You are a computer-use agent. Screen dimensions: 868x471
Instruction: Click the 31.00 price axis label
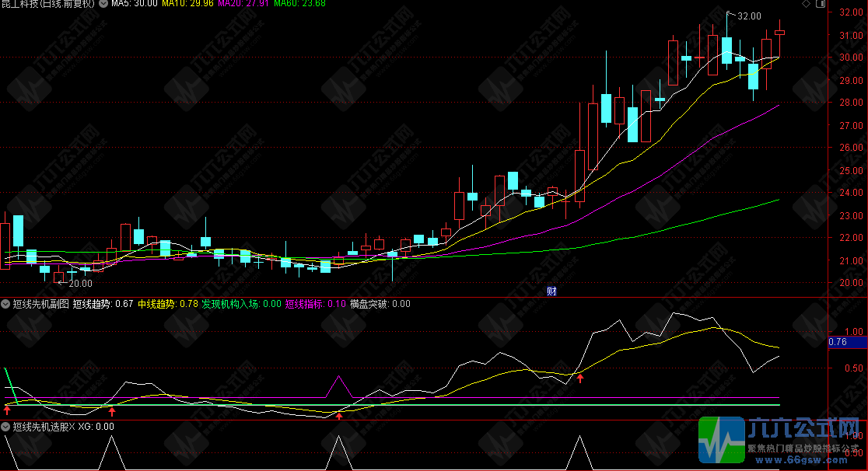tap(851, 35)
